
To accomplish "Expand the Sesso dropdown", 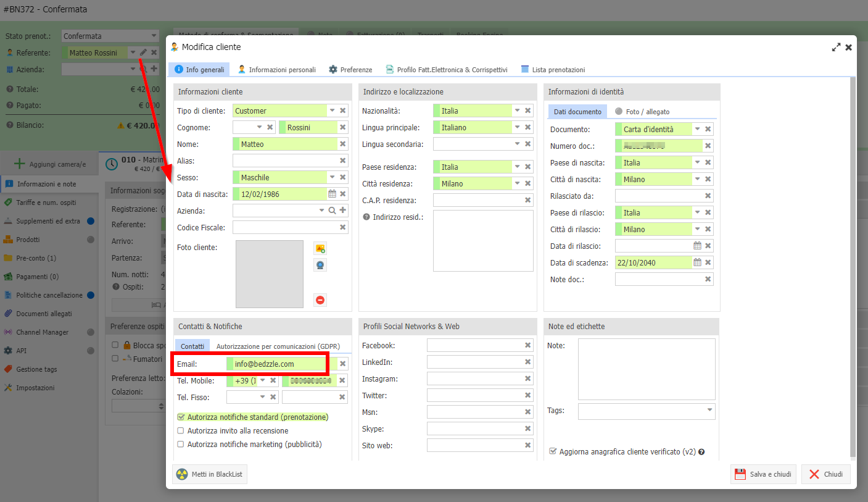I will tap(332, 177).
